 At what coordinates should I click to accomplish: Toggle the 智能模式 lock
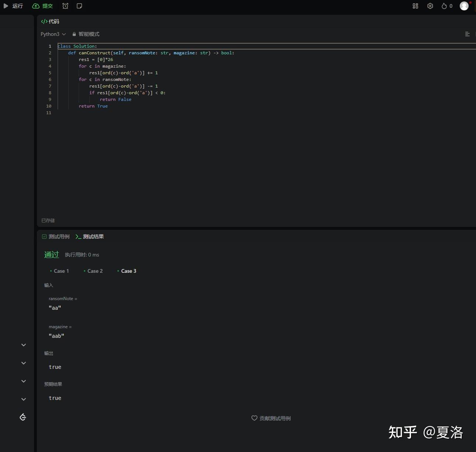[x=73, y=34]
